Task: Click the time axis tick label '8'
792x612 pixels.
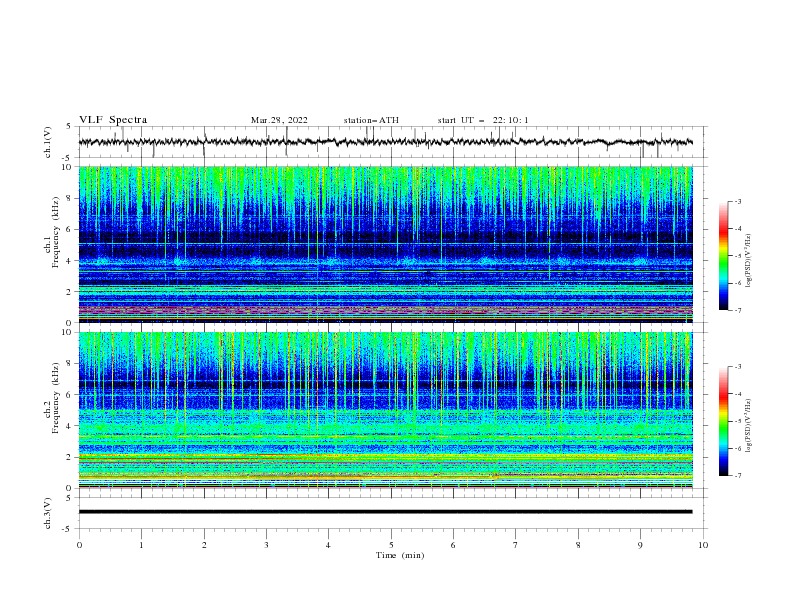Action: 578,545
